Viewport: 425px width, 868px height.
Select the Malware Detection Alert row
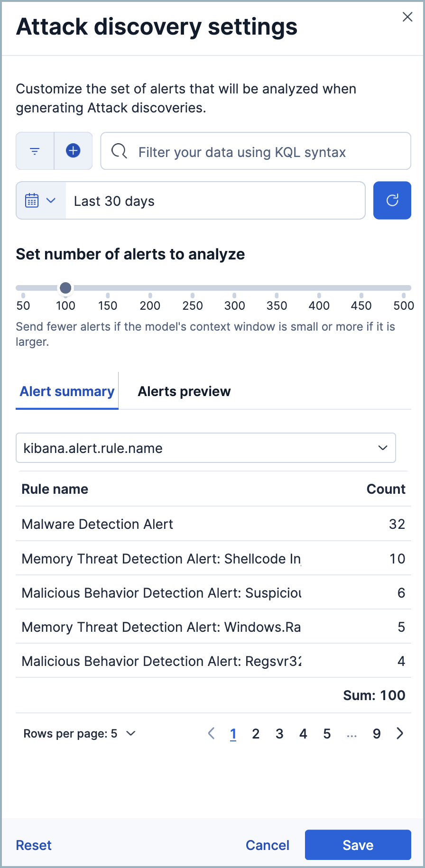pos(97,524)
